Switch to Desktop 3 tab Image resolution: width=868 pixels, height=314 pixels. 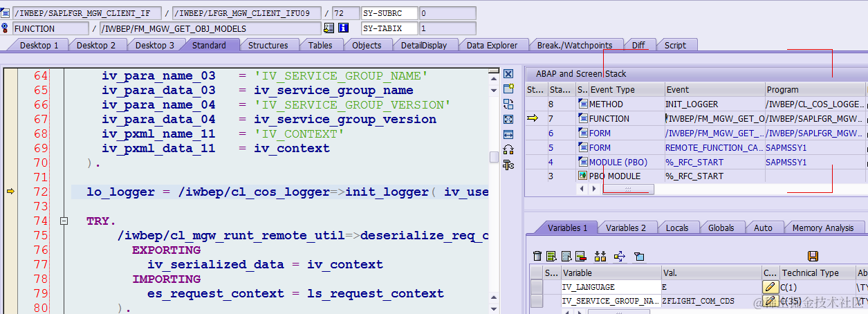[155, 45]
